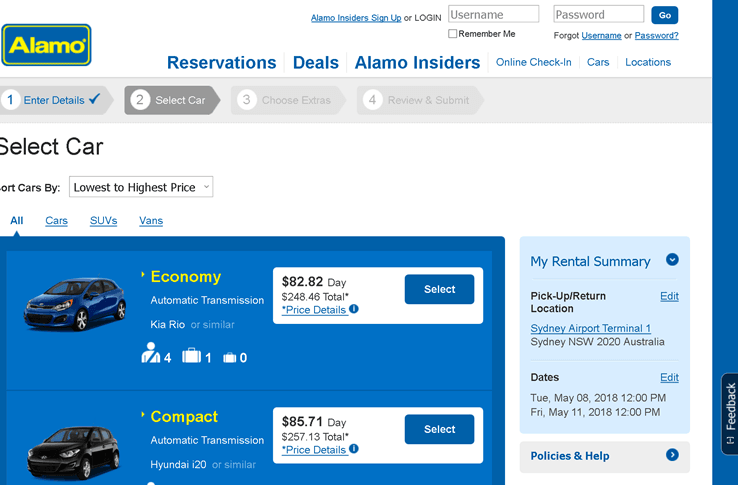Edit the Pick-Up/Return Location

click(669, 296)
